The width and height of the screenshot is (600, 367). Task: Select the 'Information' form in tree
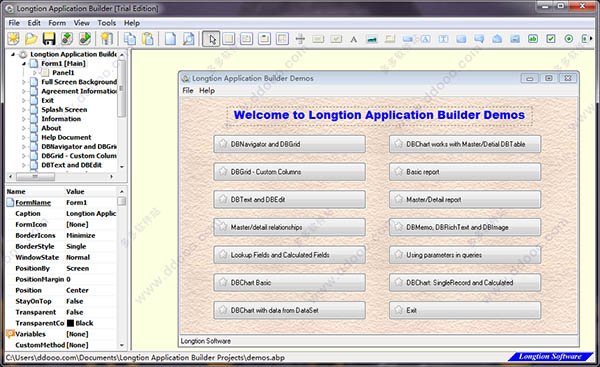tap(61, 119)
